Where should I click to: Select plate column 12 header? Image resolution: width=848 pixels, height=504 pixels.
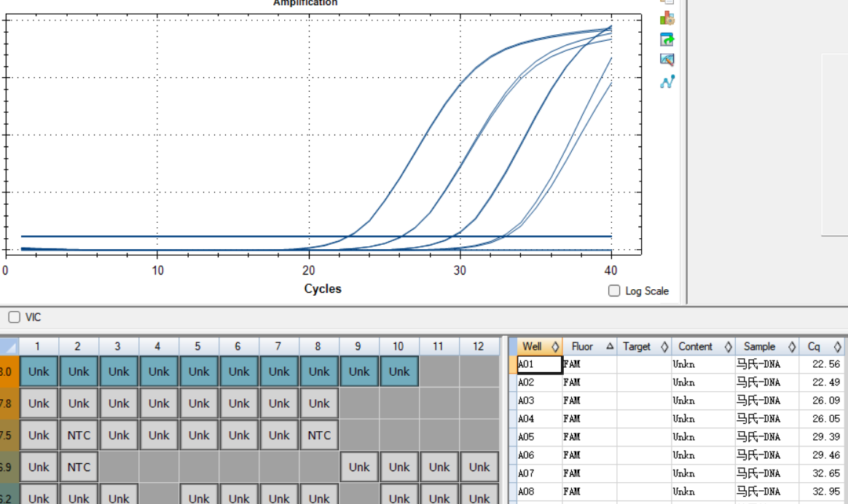point(479,346)
